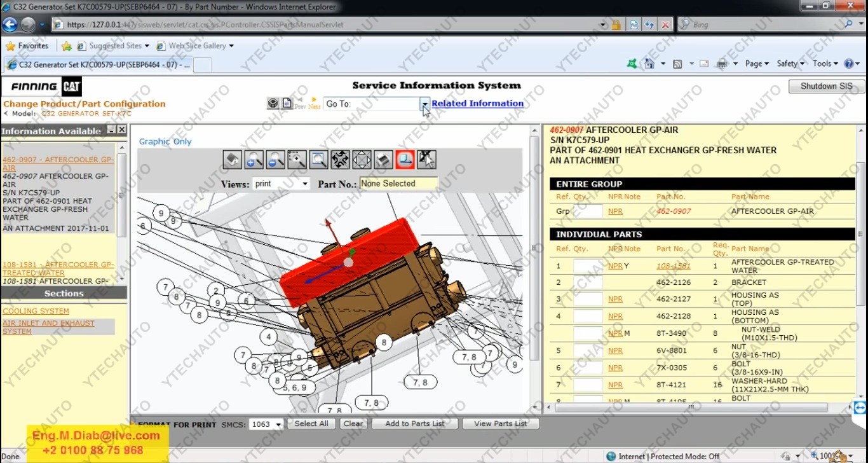Viewport: 868px width, 463px height.
Task: Open a new blank browser tab
Action: coord(202,65)
